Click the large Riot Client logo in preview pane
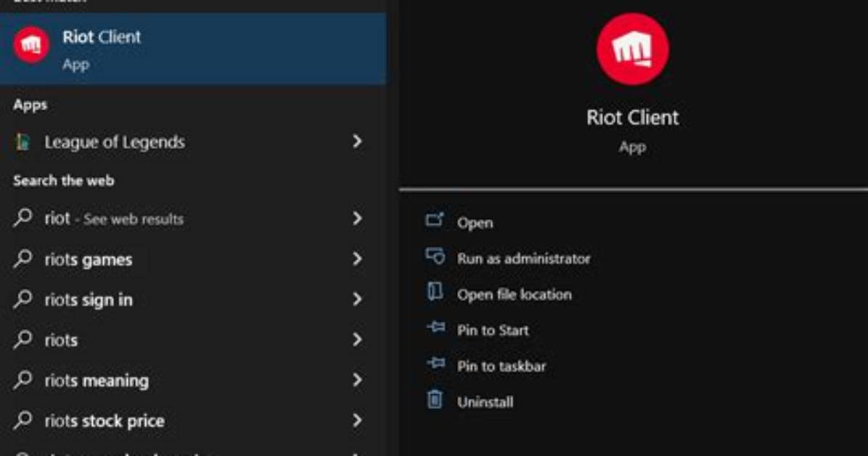This screenshot has width=868, height=456. click(632, 49)
